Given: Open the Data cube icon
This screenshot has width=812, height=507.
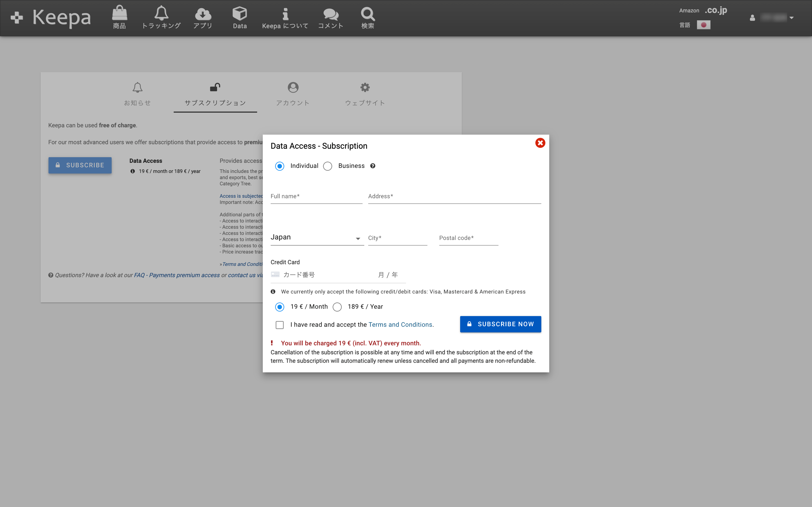Looking at the screenshot, I should 240,14.
